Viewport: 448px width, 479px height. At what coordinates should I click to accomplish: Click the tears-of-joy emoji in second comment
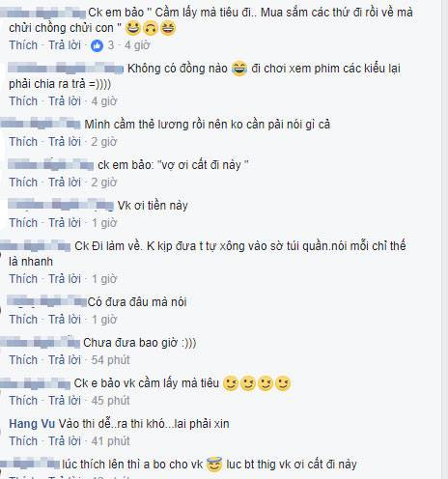click(239, 69)
